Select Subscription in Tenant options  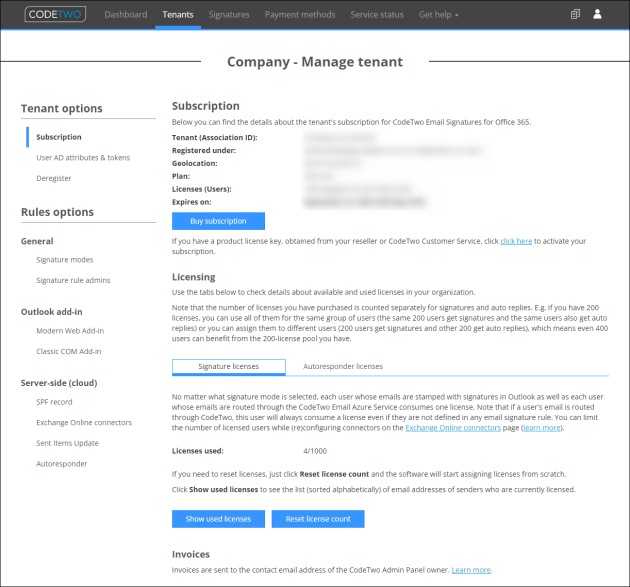pos(59,137)
